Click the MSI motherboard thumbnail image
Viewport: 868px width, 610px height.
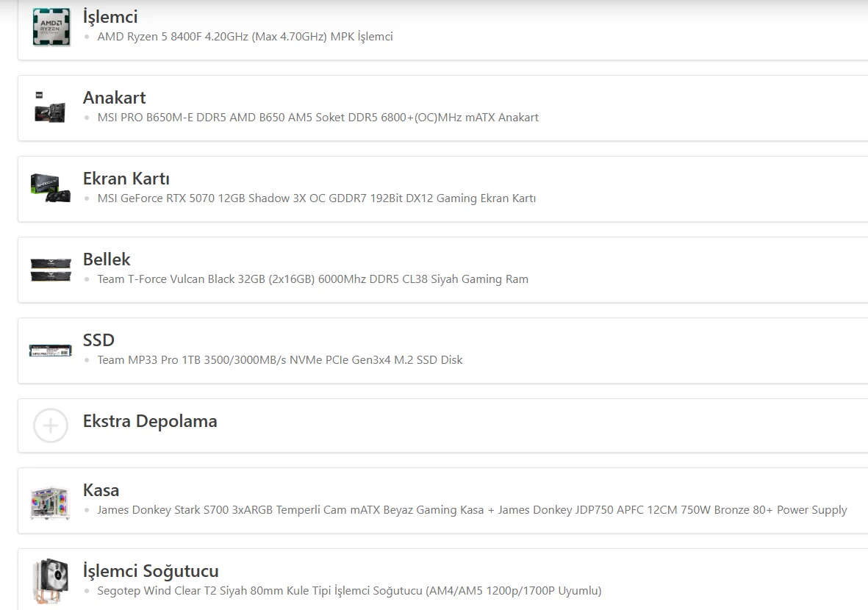(x=51, y=107)
